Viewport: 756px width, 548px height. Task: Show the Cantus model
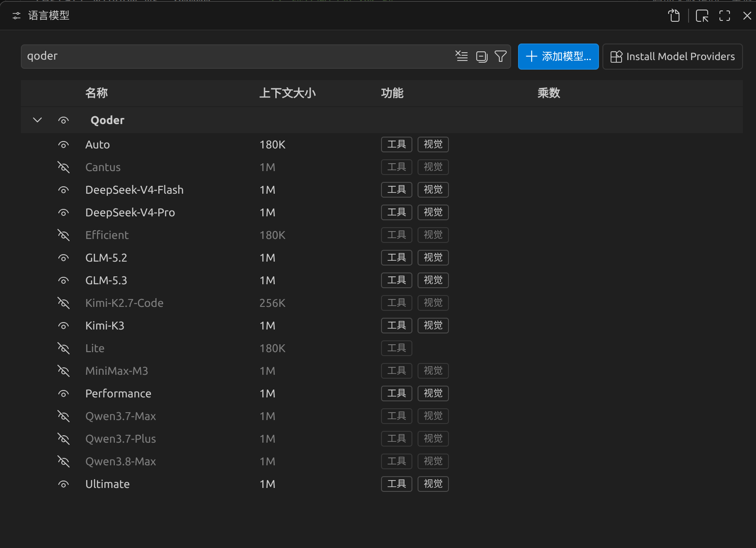pyautogui.click(x=64, y=168)
